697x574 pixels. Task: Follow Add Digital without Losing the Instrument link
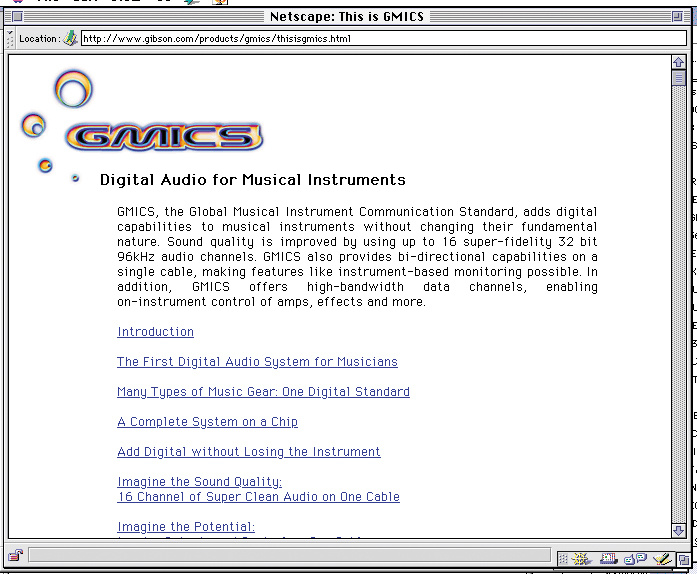[248, 452]
